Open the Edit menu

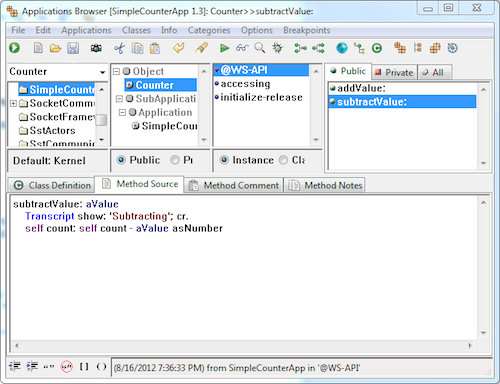[x=43, y=30]
